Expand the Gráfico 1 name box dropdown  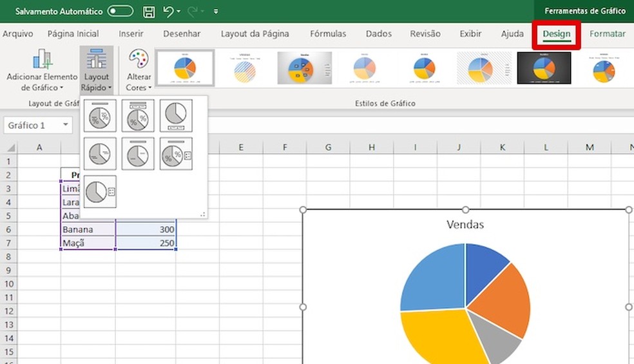(x=66, y=125)
